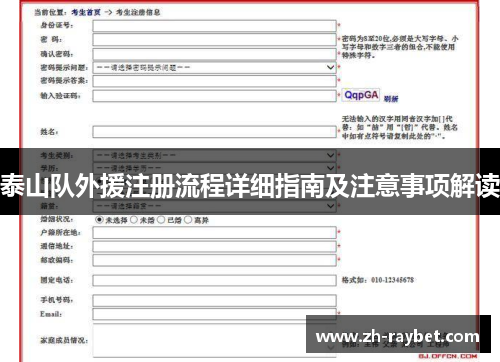Select the 未婚 radio button
This screenshot has height=362, width=500.
click(134, 220)
